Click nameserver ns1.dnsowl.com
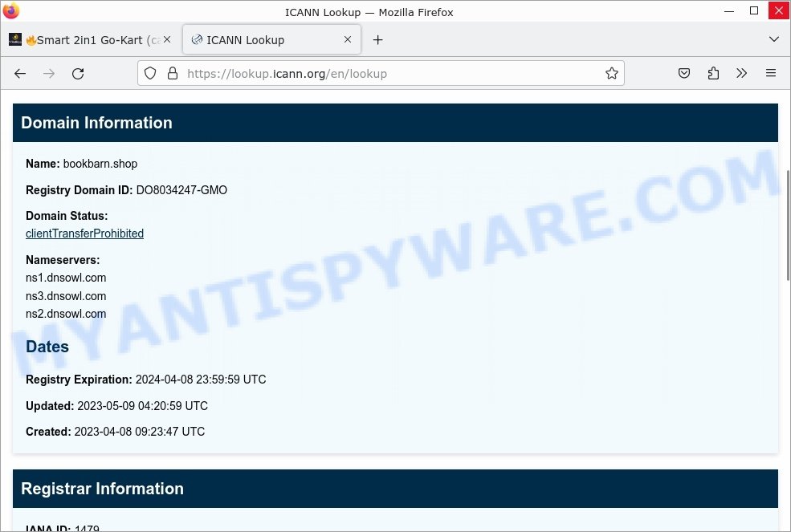The height and width of the screenshot is (532, 791). (66, 278)
